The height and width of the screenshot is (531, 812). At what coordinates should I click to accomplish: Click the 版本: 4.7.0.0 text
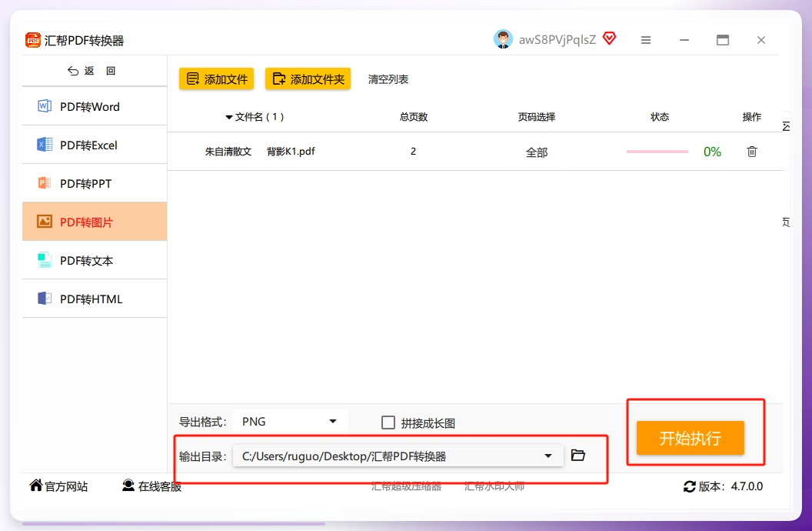tap(730, 486)
